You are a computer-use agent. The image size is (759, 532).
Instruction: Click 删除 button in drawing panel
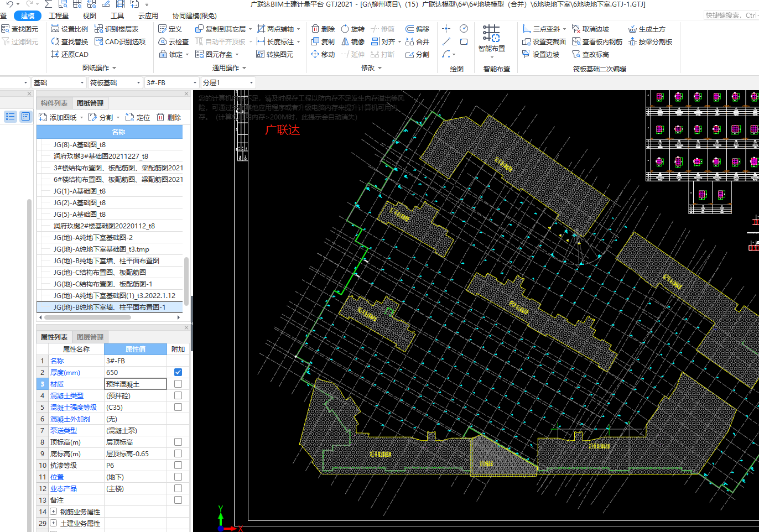click(x=169, y=117)
